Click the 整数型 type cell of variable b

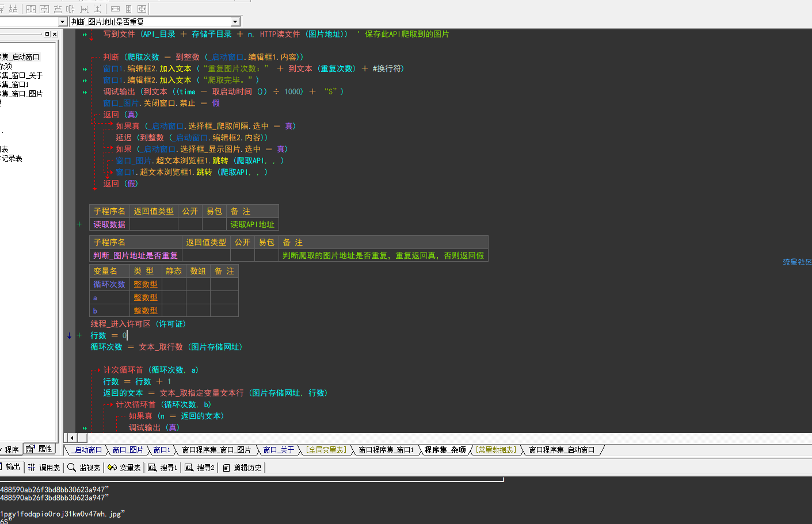[x=146, y=311]
